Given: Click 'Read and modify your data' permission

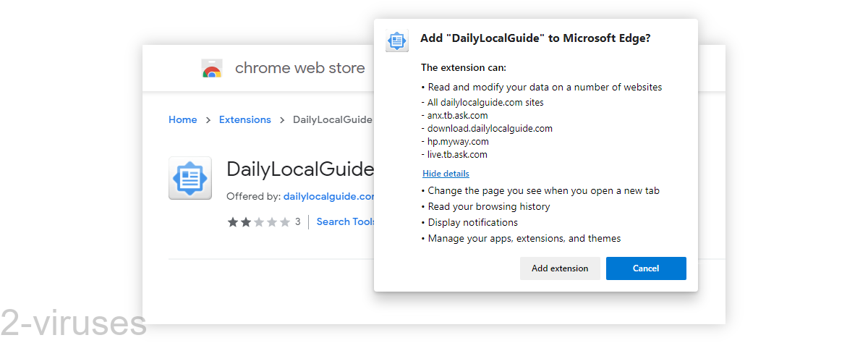Looking at the screenshot, I should [542, 88].
